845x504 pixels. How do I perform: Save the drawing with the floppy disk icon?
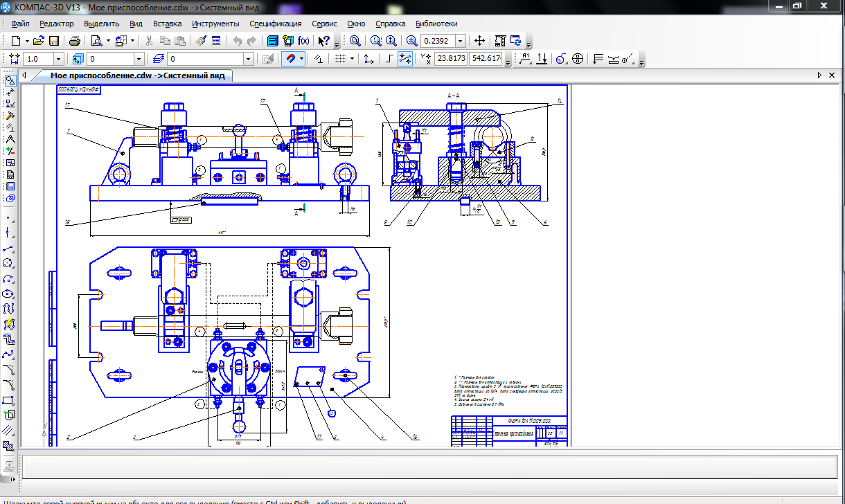click(54, 41)
